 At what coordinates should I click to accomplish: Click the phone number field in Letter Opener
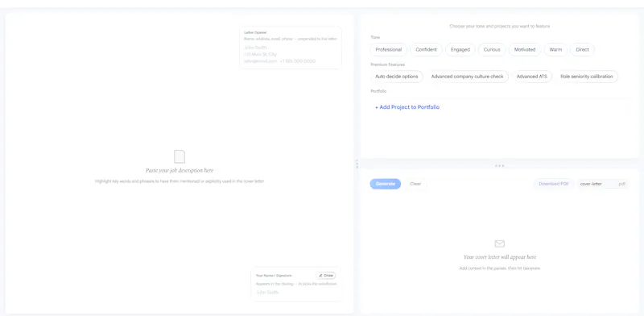(298, 61)
